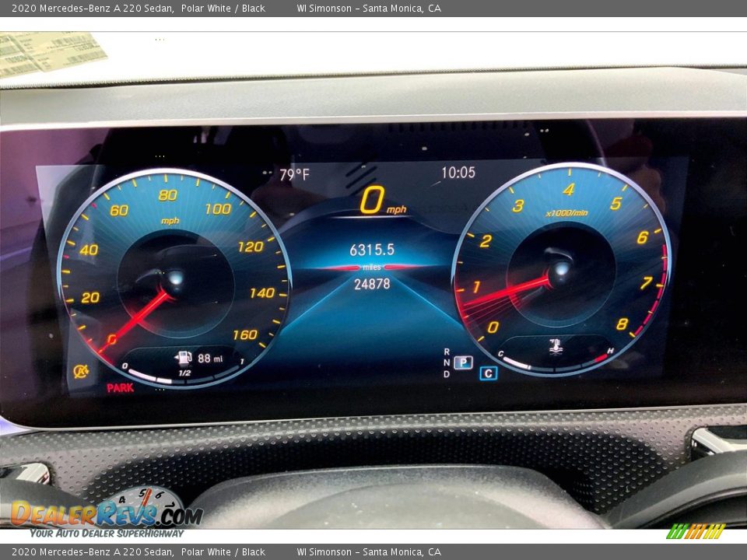The width and height of the screenshot is (747, 560).
Task: Click the 8 mark on tachometer
Action: click(x=622, y=324)
